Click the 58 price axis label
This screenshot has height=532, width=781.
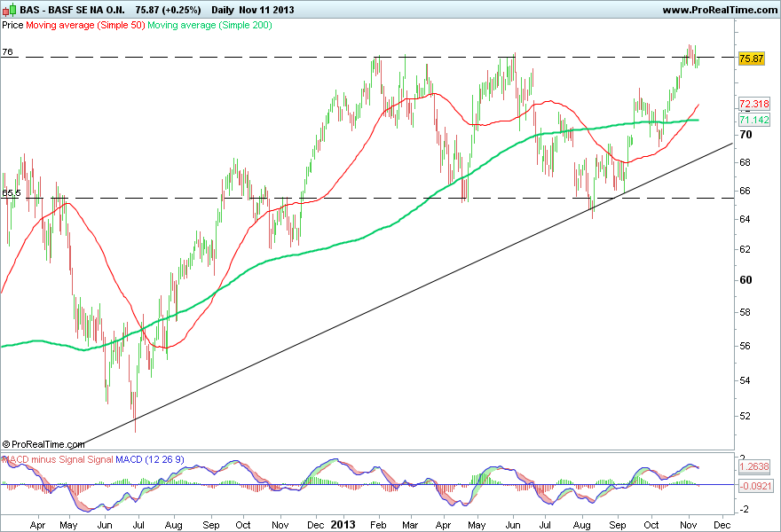point(745,312)
